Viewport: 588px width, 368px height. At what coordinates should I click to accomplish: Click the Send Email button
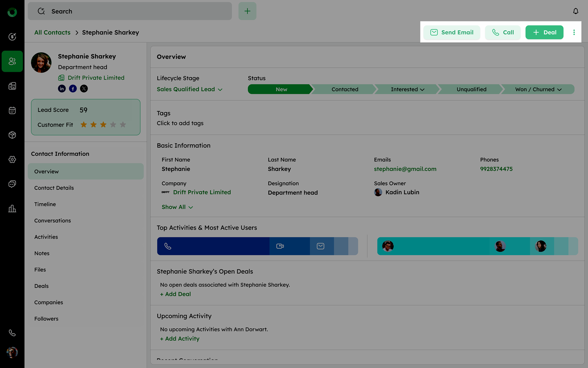(452, 32)
